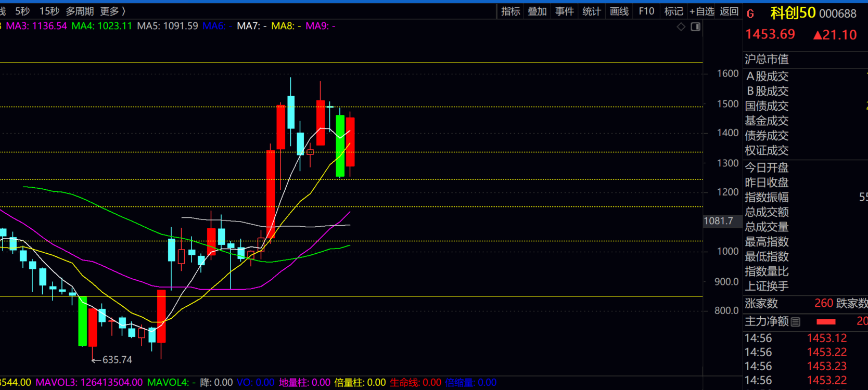Open the 叠加 overlay menu

(x=537, y=11)
